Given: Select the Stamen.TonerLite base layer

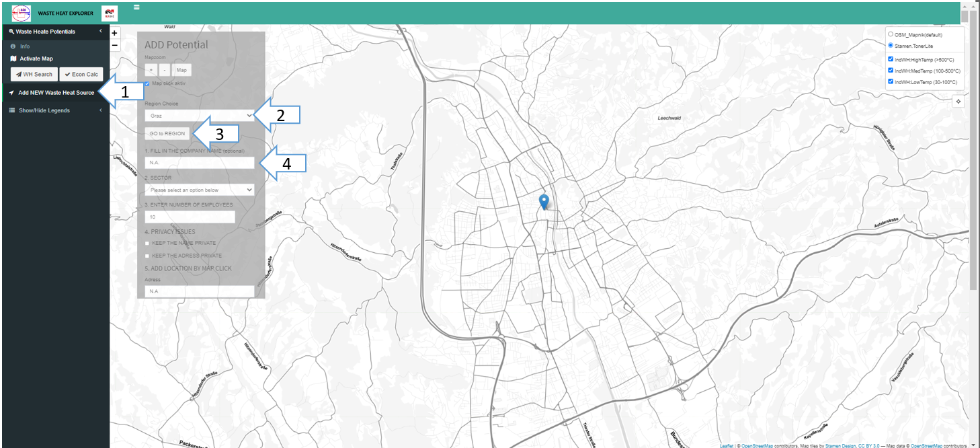Looking at the screenshot, I should point(891,46).
